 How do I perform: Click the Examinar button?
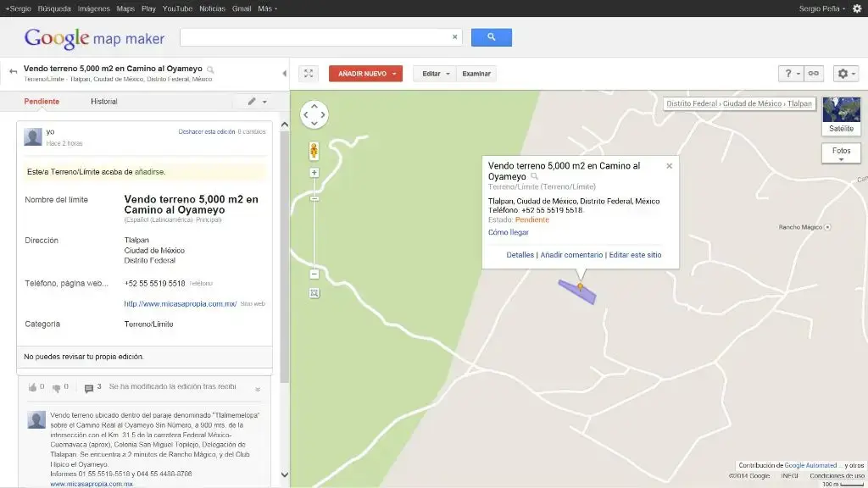[476, 74]
